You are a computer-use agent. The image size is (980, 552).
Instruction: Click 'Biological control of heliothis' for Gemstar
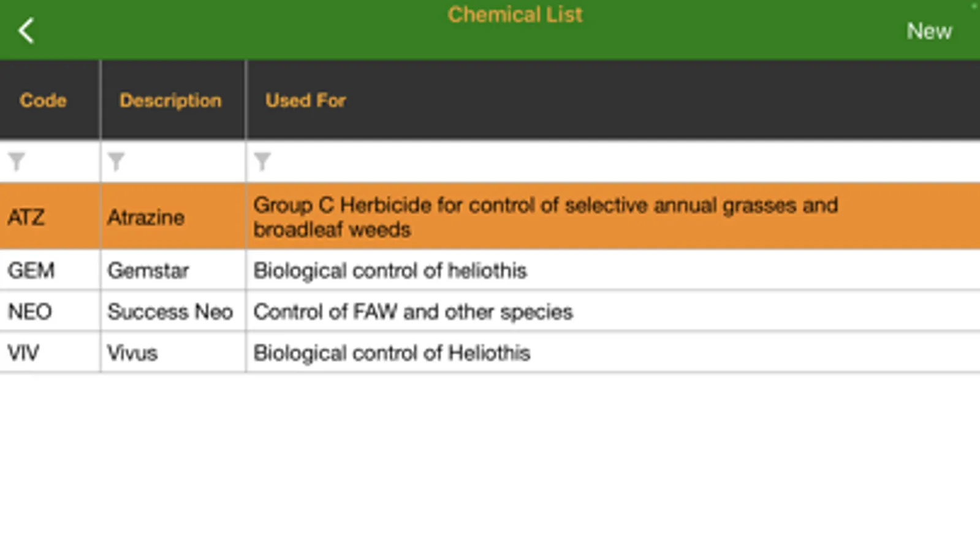tap(390, 270)
